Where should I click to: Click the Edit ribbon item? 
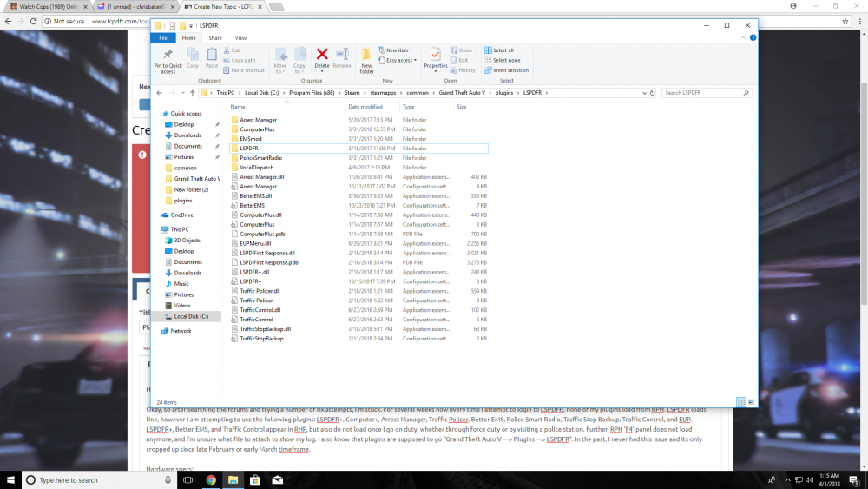pyautogui.click(x=459, y=60)
